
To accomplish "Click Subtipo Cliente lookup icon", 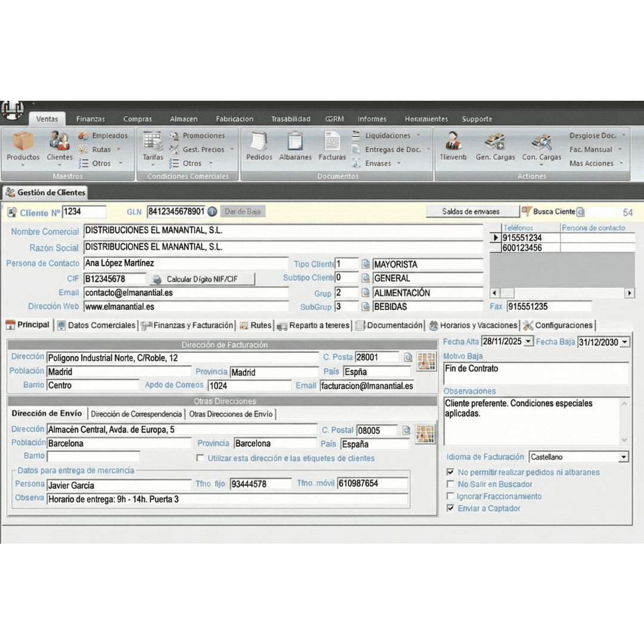I will 365,278.
